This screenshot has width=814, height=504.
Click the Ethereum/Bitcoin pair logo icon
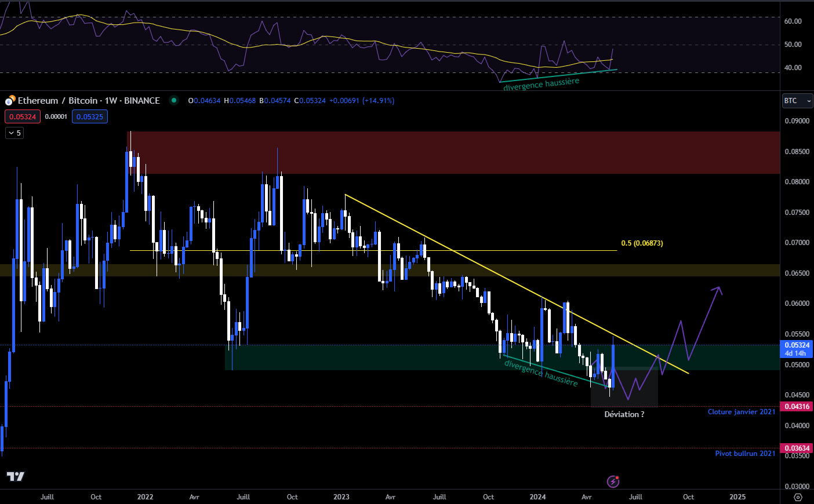pos(9,101)
